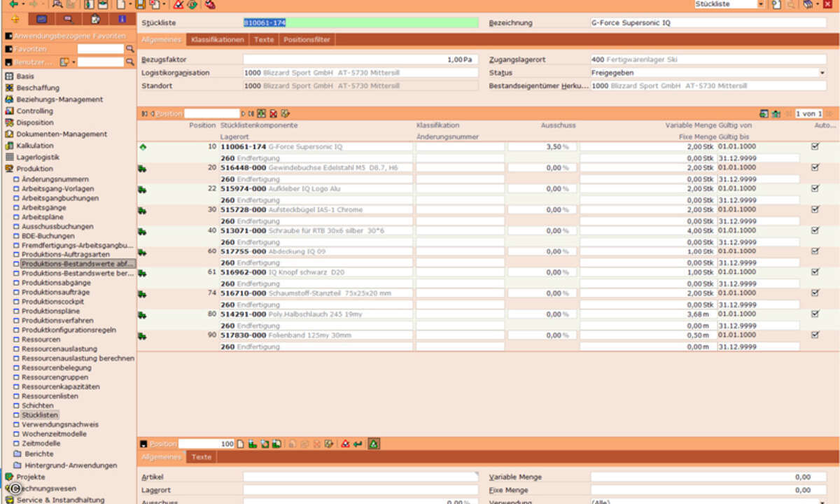Collapse the Anwendungsbezogene Favoriten section
This screenshot has width=840, height=504.
8,35
